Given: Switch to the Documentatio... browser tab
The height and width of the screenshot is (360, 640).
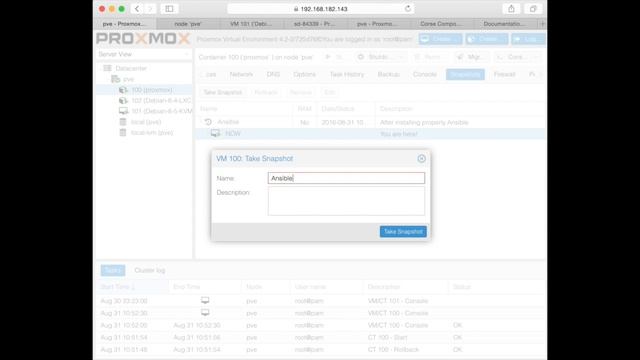Looking at the screenshot, I should pyautogui.click(x=504, y=24).
